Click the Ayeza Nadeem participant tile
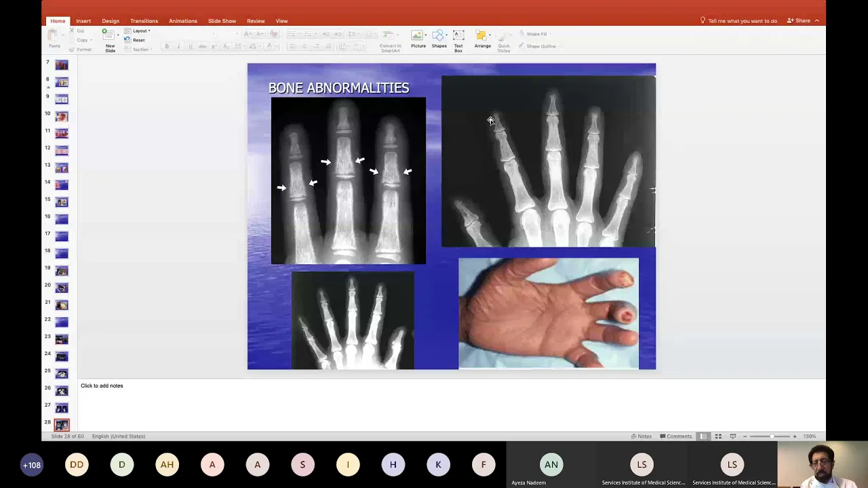The height and width of the screenshot is (488, 868). pyautogui.click(x=551, y=465)
